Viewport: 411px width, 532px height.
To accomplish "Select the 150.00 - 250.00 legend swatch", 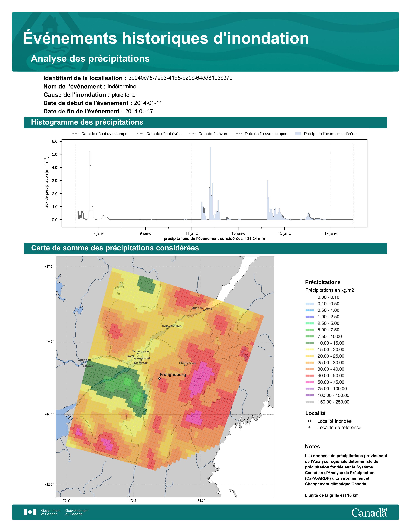I will (x=309, y=402).
